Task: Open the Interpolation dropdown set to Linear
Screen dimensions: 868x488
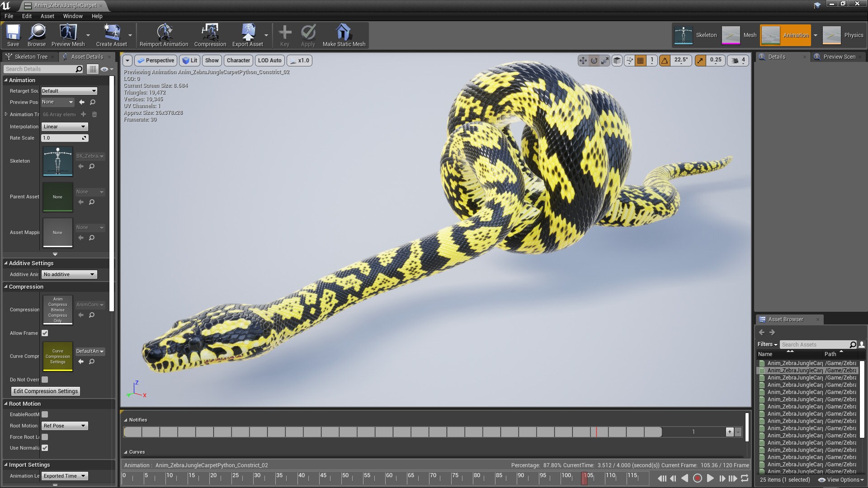Action: point(64,127)
